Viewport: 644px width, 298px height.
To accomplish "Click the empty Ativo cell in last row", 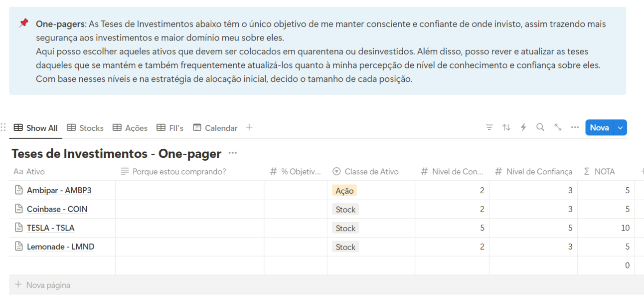I will click(x=62, y=266).
